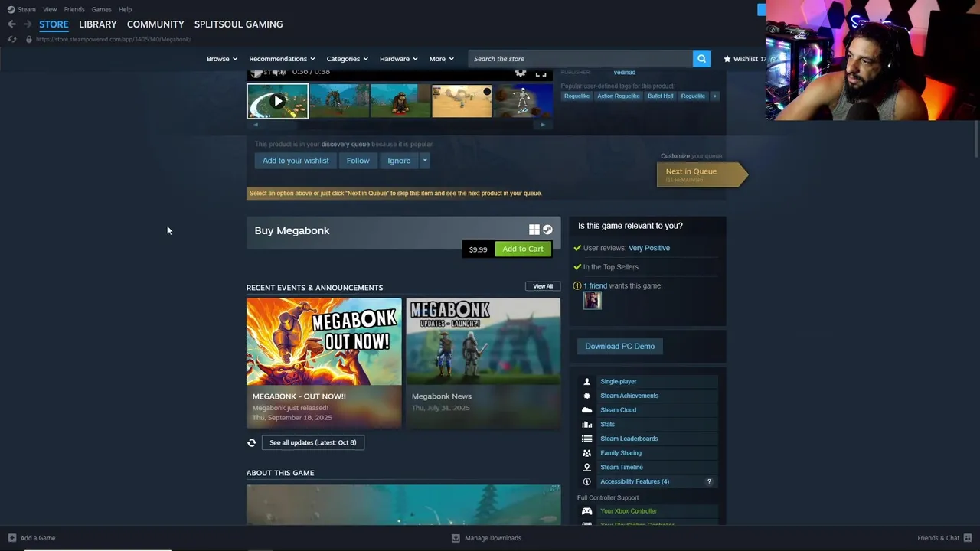Click the Xbox controller icon
The image size is (980, 551).
coord(586,511)
